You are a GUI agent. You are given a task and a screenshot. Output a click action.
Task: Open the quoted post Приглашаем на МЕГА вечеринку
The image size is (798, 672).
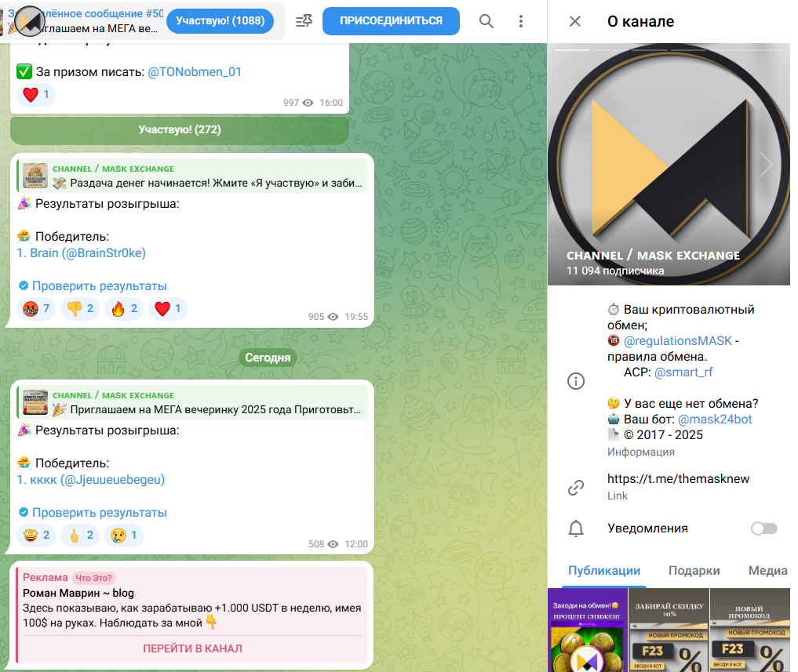click(192, 403)
